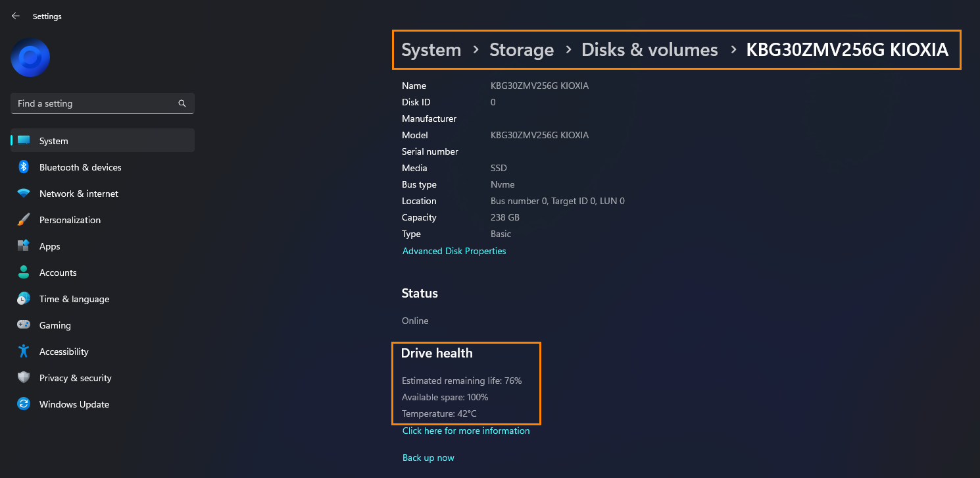
Task: Click the Location value Bus number 0
Action: tap(558, 201)
